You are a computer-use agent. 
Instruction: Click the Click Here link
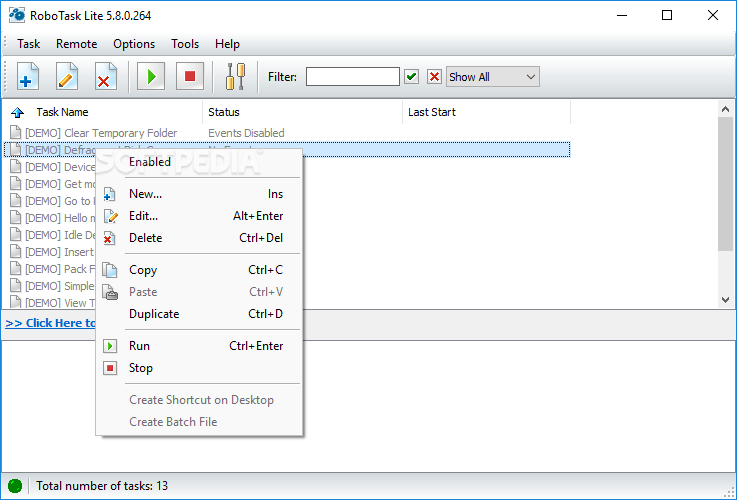click(x=50, y=323)
